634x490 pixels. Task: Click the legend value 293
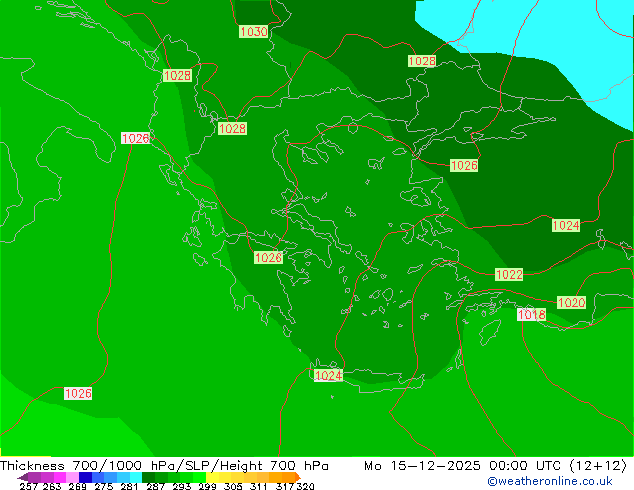pos(182,486)
